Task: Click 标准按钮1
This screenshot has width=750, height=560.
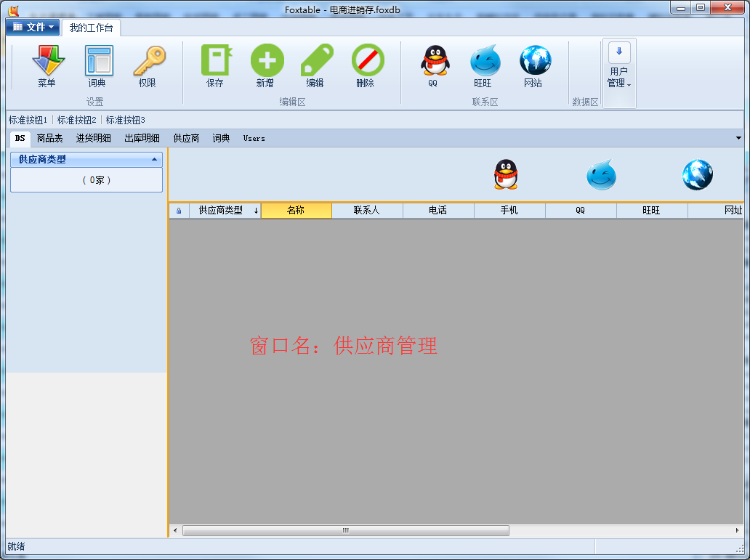Action: (x=28, y=120)
